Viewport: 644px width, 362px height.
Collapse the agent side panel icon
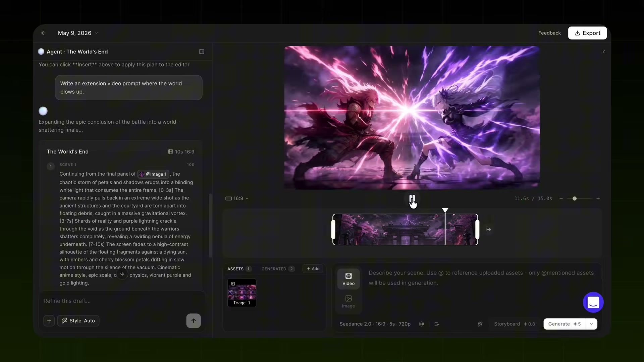[202, 52]
